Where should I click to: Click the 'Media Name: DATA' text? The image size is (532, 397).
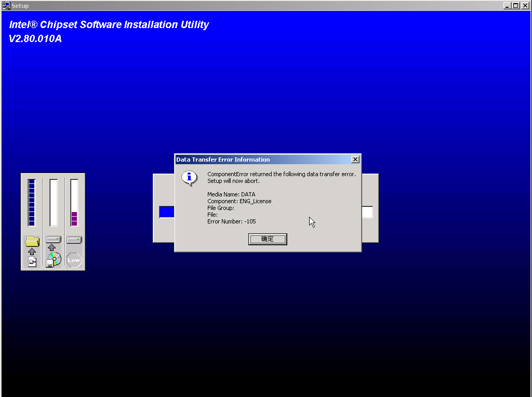(x=231, y=194)
